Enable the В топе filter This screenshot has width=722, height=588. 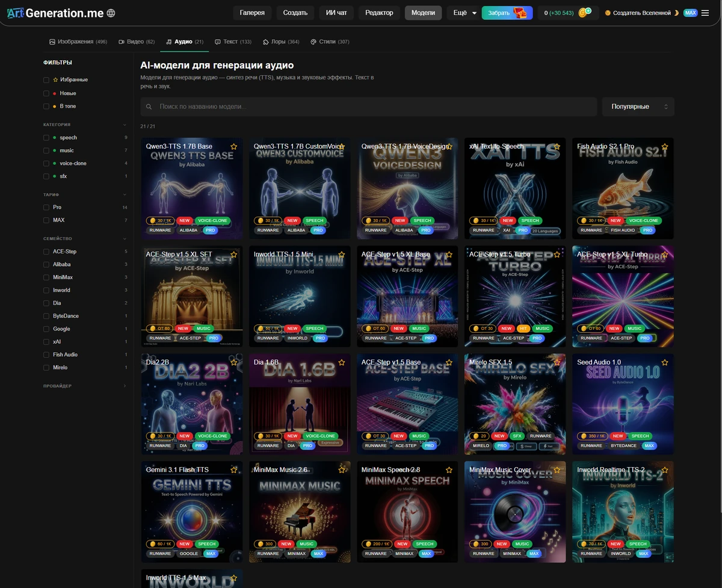click(x=46, y=106)
